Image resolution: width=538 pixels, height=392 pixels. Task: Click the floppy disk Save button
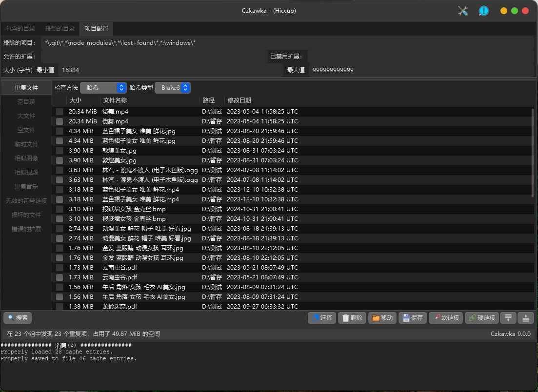point(412,318)
